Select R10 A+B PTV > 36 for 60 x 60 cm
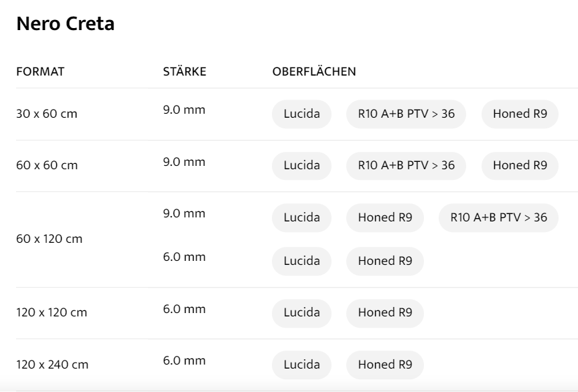Viewport: 578px width, 392px height. 406,165
